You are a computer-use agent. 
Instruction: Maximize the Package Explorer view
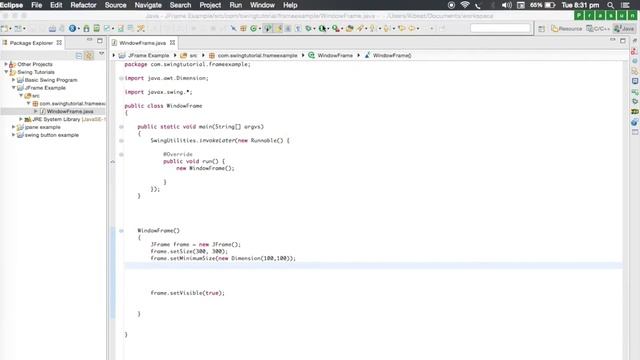point(100,40)
